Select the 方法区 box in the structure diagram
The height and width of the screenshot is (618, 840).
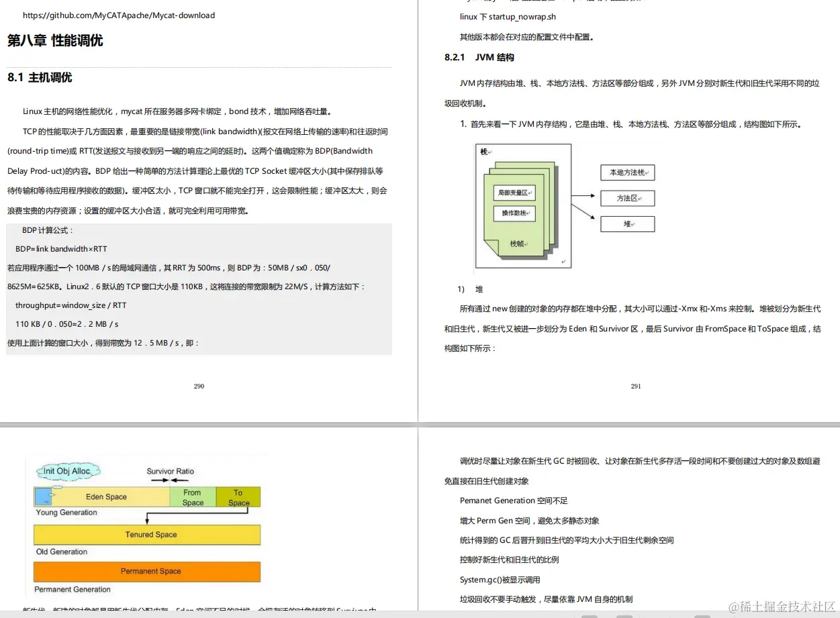point(627,198)
